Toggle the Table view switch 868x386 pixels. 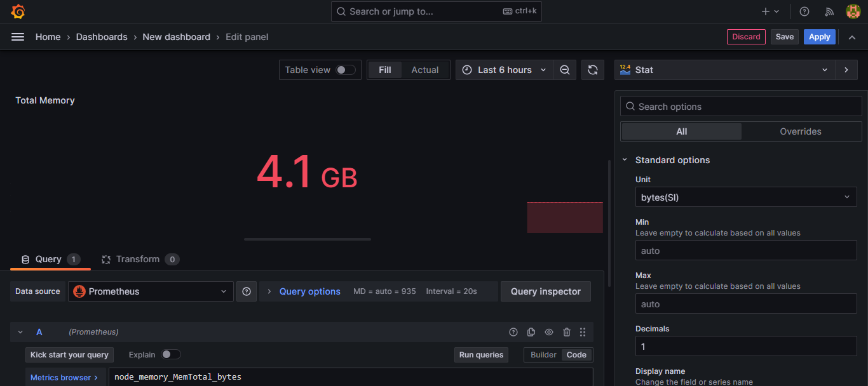[x=345, y=70]
